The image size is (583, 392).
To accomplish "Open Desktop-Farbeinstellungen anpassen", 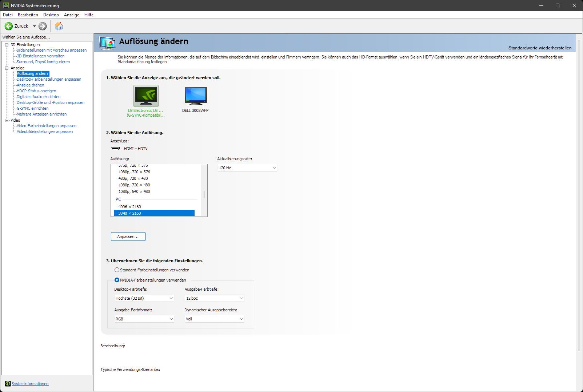I will pyautogui.click(x=49, y=79).
